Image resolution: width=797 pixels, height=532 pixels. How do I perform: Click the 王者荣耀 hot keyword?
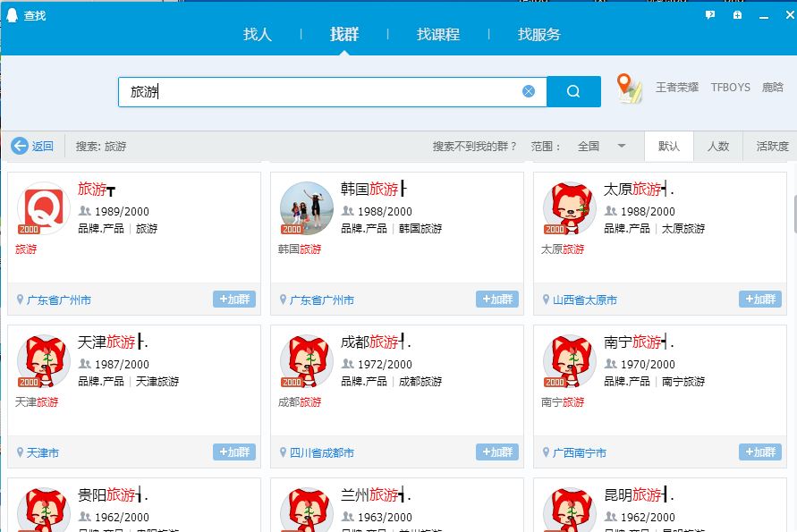pyautogui.click(x=677, y=88)
